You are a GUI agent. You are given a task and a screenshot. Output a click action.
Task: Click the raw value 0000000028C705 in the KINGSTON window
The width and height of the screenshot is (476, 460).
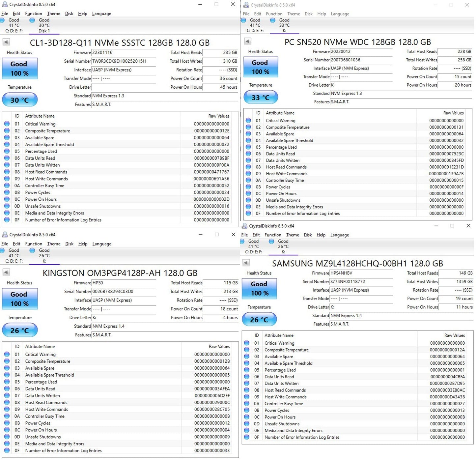click(x=212, y=409)
